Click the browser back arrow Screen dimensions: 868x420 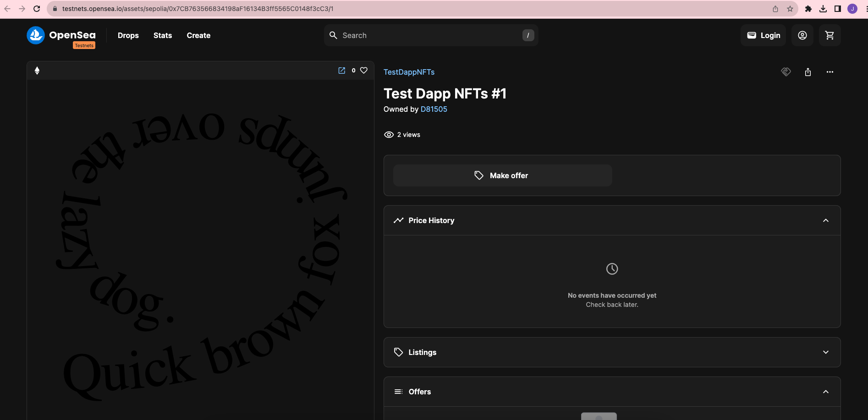[x=7, y=9]
